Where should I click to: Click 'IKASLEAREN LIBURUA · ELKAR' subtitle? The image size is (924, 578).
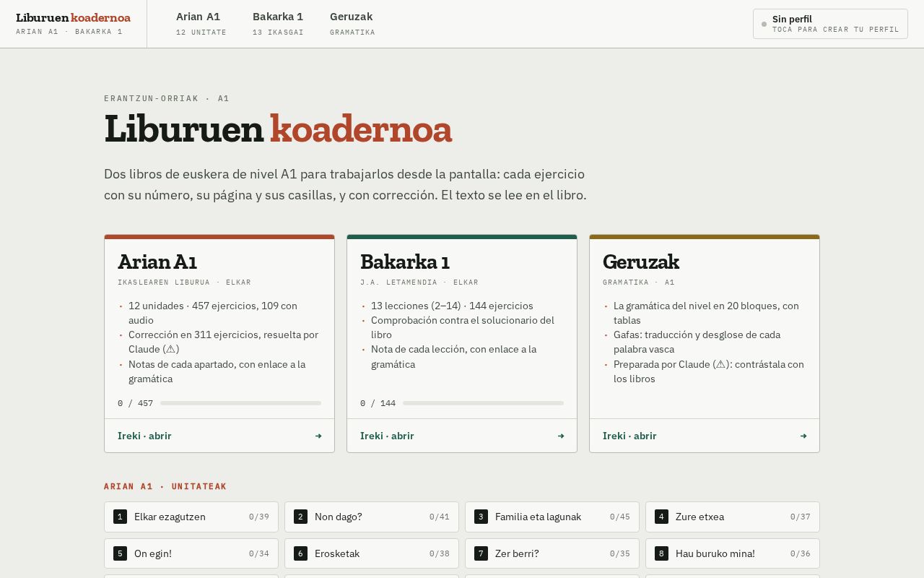(x=185, y=282)
